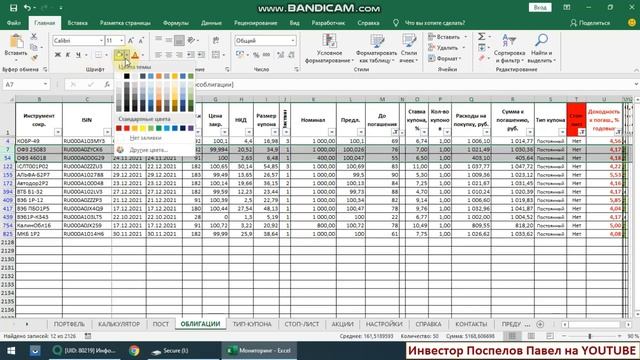Viewport: 640px width, 360px height.
Task: Switch to the Вставка ribbon tab
Action: [78, 23]
